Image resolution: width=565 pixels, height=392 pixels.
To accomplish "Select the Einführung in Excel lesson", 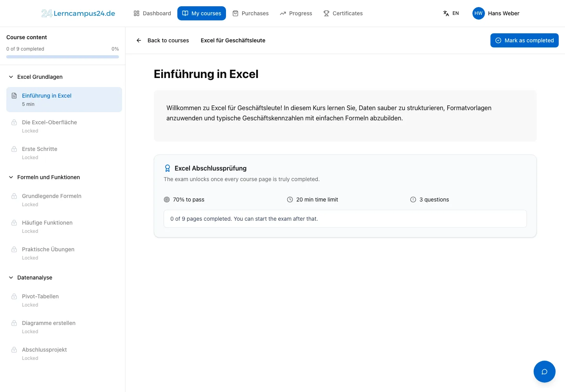I will click(64, 100).
